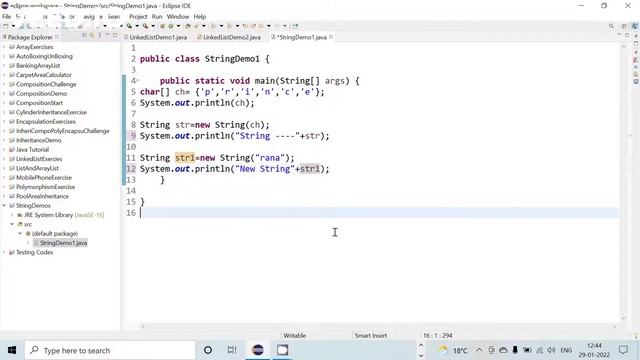Minimize the Package Explorer view
Image resolution: width=640 pixels, height=360 pixels.
(107, 35)
